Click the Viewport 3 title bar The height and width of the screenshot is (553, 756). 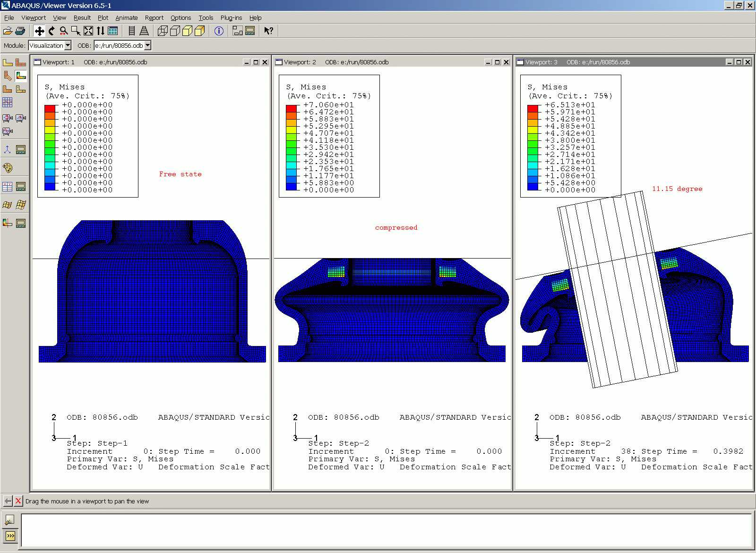click(x=634, y=62)
